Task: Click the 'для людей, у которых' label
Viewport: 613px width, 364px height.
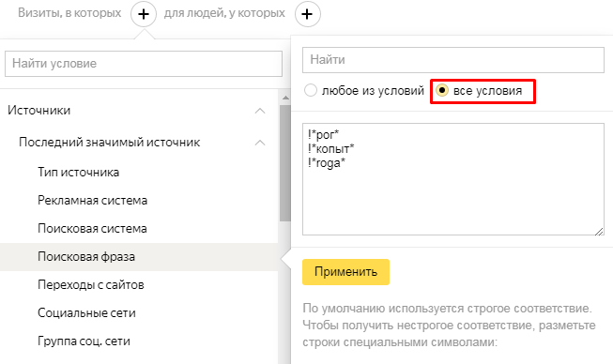Action: (224, 13)
